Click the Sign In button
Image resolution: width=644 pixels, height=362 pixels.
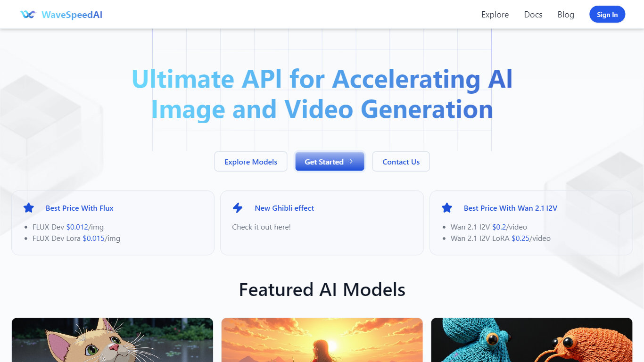click(x=607, y=15)
